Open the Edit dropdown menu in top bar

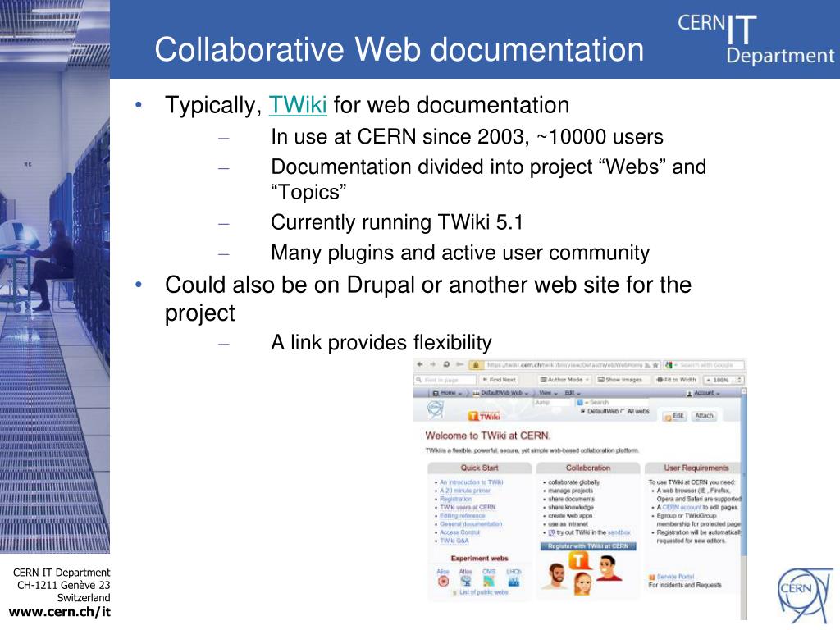pos(573,393)
